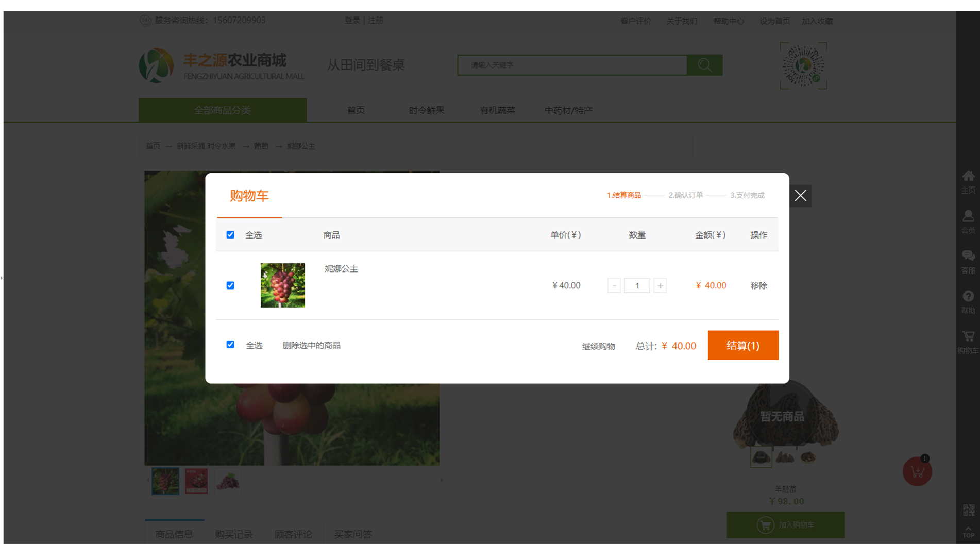The height and width of the screenshot is (544, 980).
Task: Go to 首页 in navigation bar
Action: (x=356, y=110)
